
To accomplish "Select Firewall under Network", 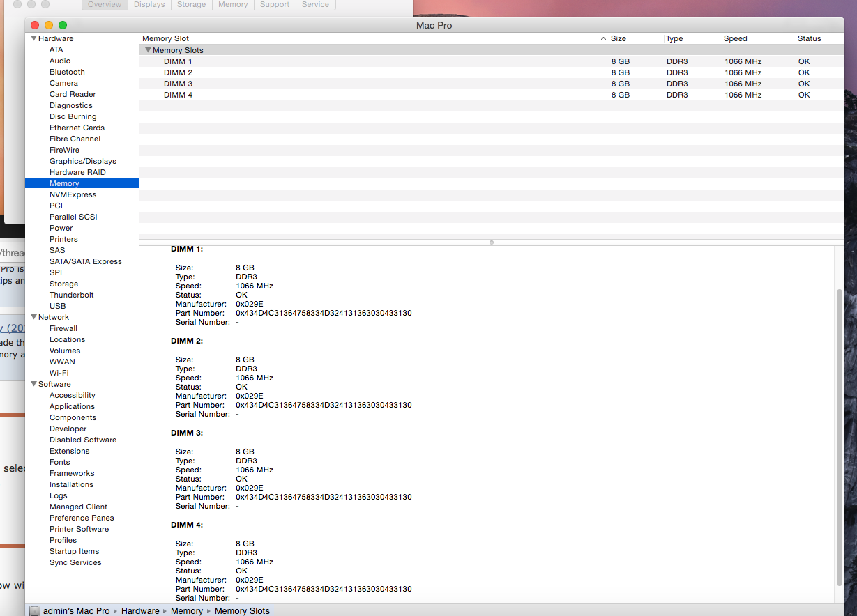I will pos(63,328).
